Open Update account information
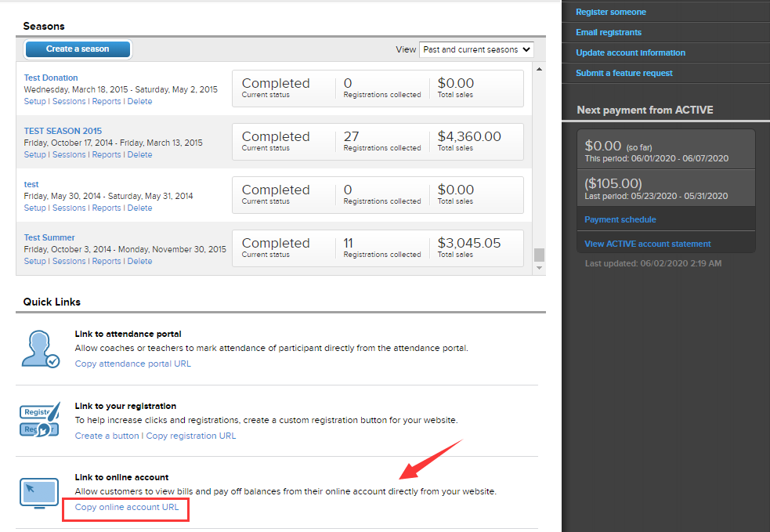The width and height of the screenshot is (770, 532). [x=631, y=53]
